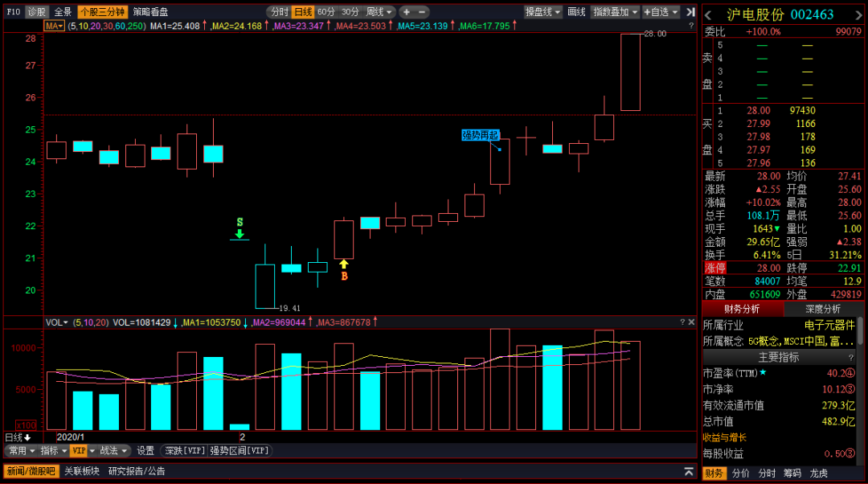
Task: Click the yellow B buy signal marker
Action: point(344,270)
